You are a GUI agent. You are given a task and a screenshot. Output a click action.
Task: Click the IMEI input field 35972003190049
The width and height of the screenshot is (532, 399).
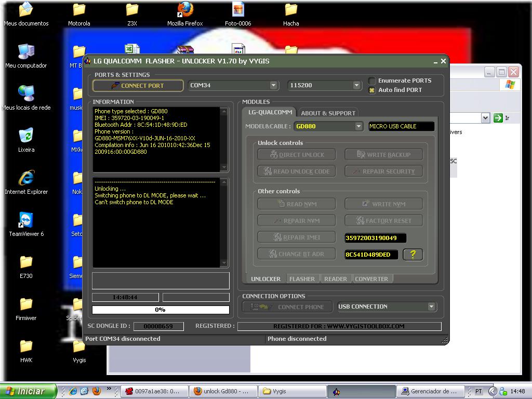(x=375, y=238)
